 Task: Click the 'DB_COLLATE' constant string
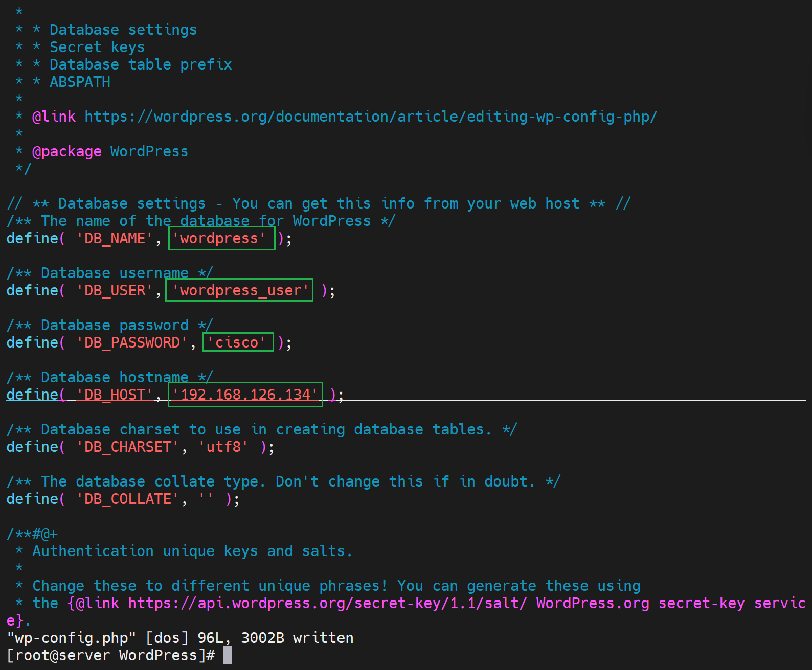pos(127,499)
